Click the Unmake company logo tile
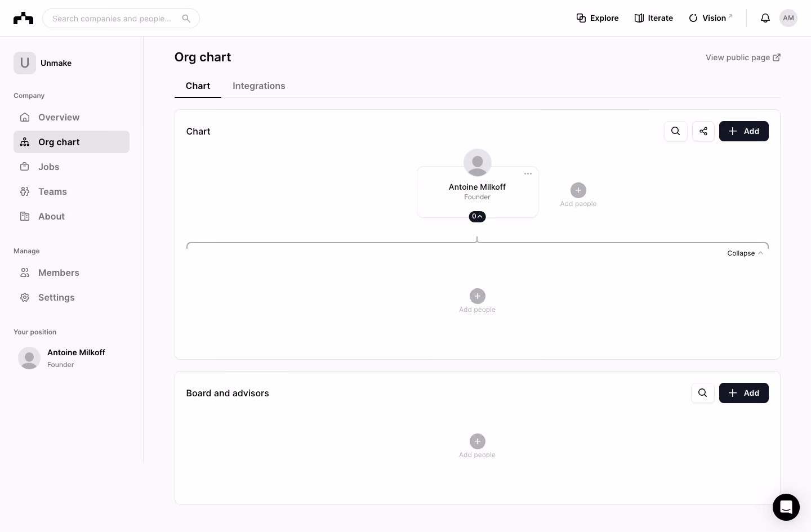Image resolution: width=811 pixels, height=532 pixels. pyautogui.click(x=25, y=63)
